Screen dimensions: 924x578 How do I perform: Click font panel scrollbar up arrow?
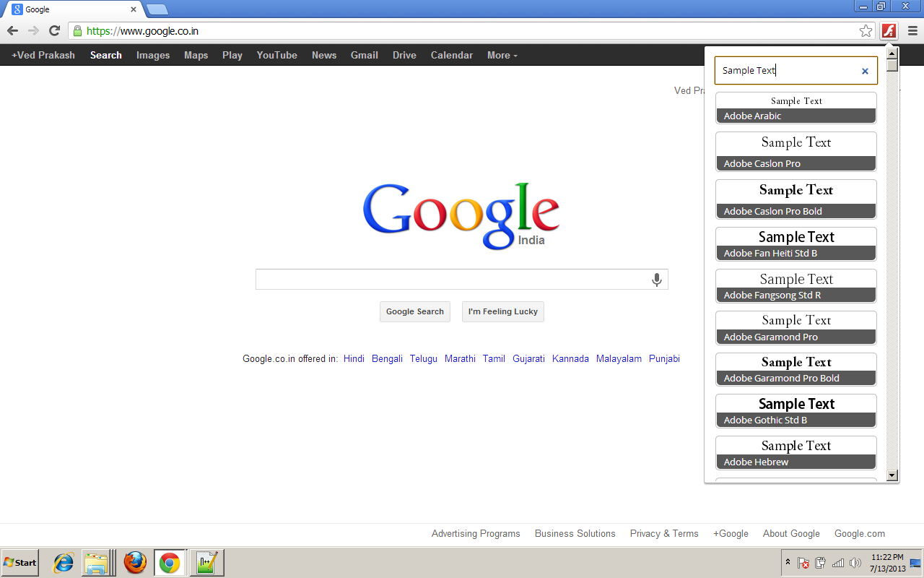point(892,53)
